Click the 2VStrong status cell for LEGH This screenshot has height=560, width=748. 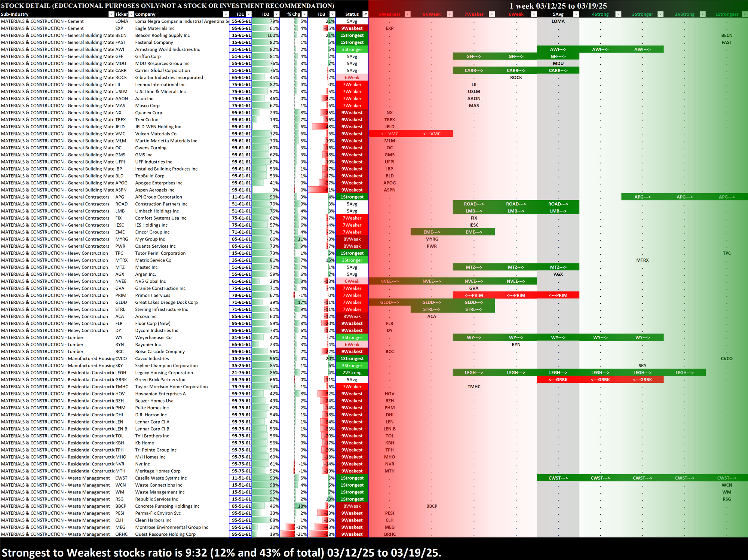pos(352,373)
